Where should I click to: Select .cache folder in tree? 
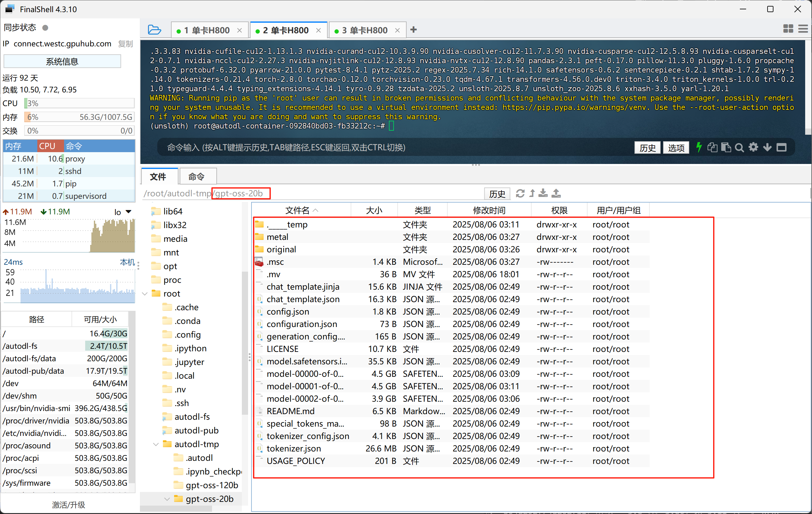tap(187, 307)
